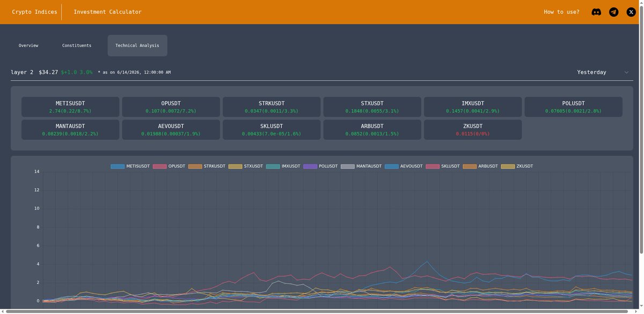
Task: Switch to the Overview tab
Action: tap(28, 46)
